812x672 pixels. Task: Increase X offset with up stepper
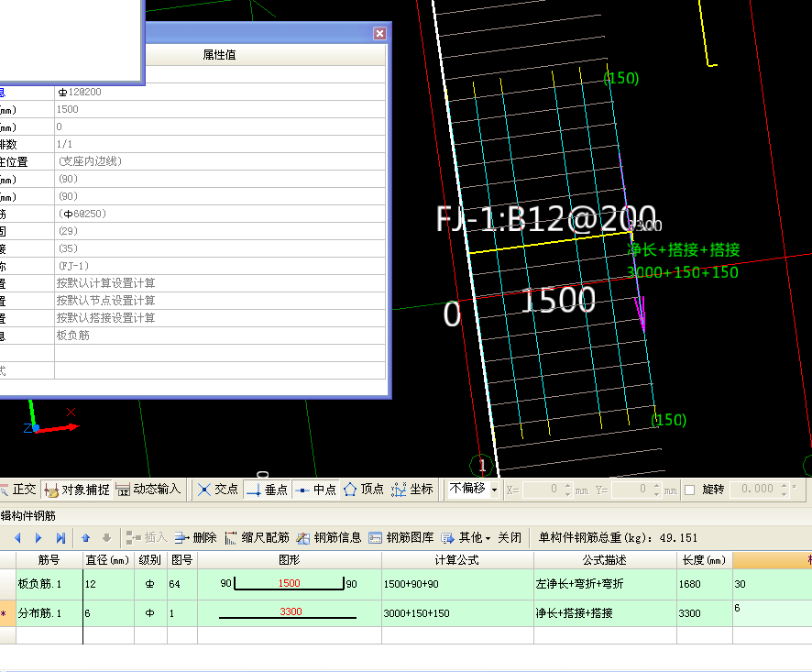coord(568,486)
